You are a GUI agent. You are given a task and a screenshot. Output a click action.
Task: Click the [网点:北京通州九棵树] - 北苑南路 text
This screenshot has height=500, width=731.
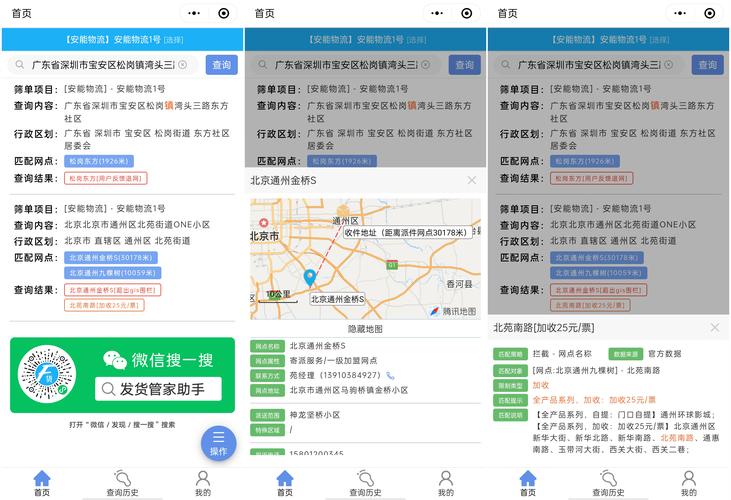pos(596,371)
